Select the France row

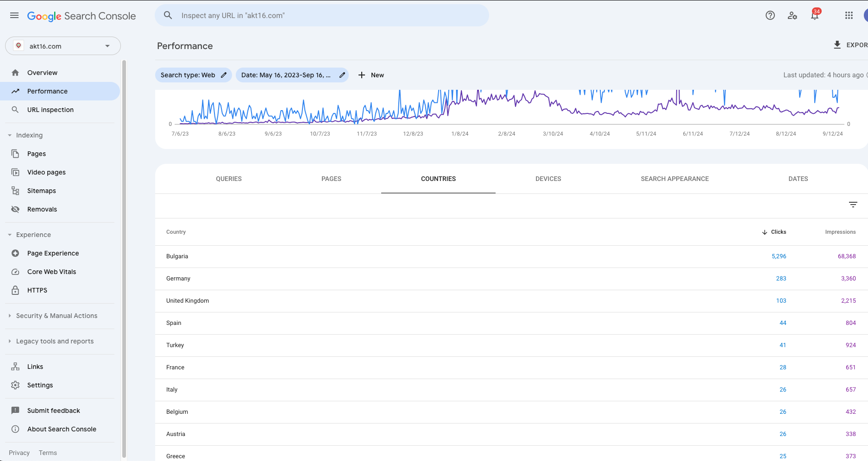511,368
